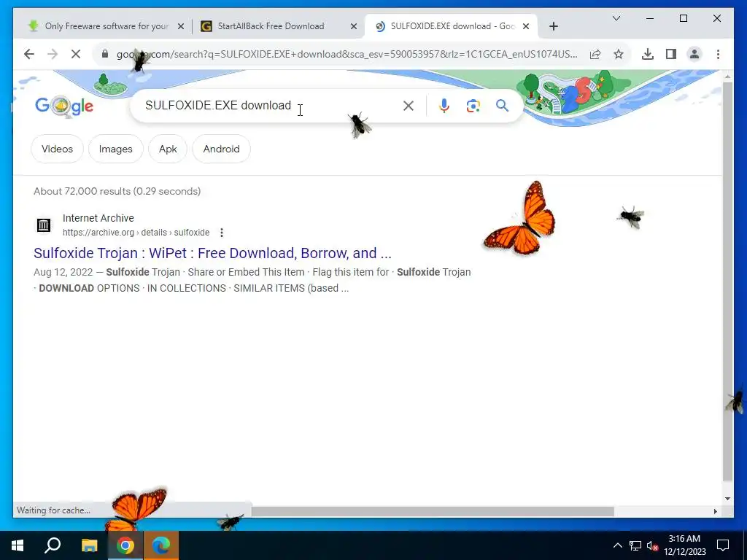Open result options for Internet Archive
The image size is (747, 560).
[222, 233]
